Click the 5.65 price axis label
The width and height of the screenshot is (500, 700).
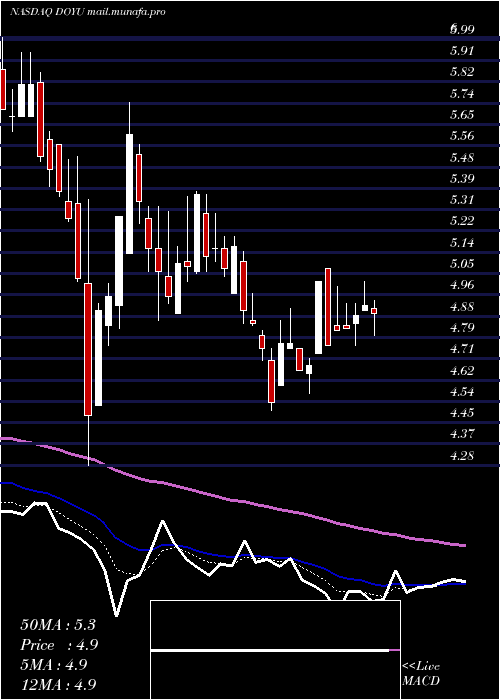pyautogui.click(x=462, y=115)
